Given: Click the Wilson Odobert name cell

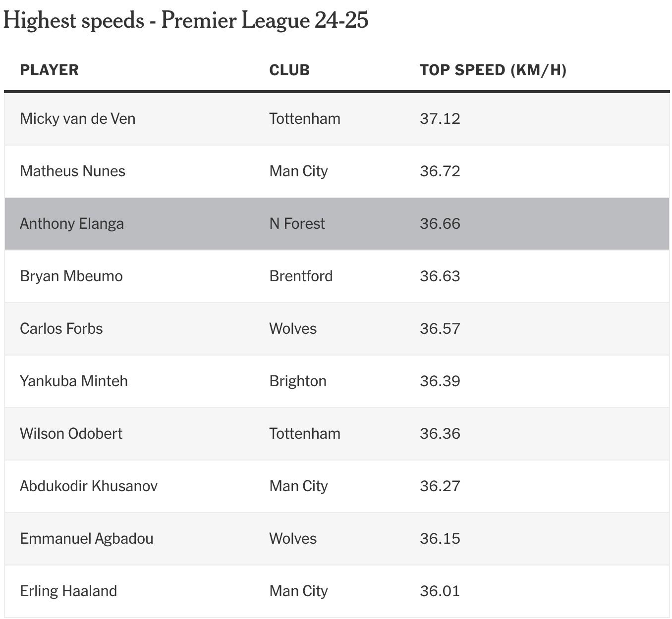Looking at the screenshot, I should pyautogui.click(x=71, y=434).
